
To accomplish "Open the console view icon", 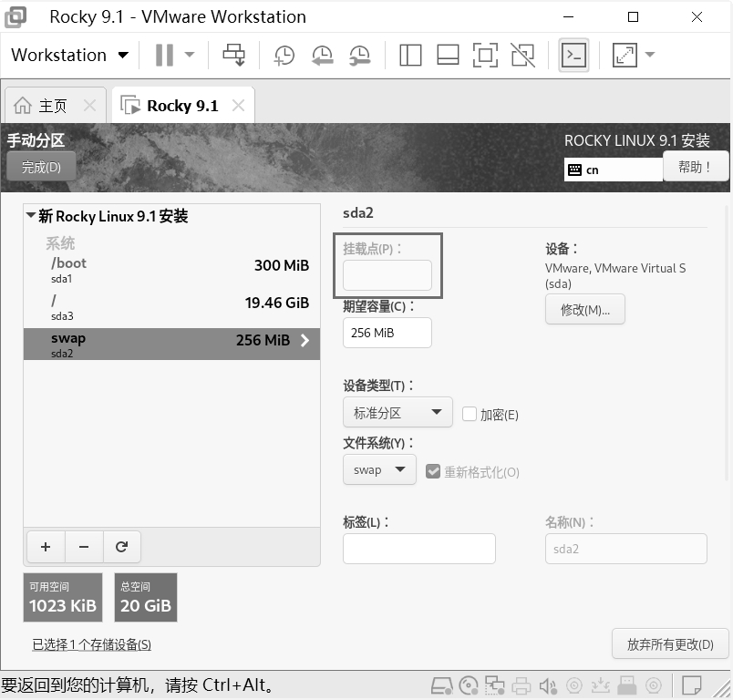I will pyautogui.click(x=573, y=55).
